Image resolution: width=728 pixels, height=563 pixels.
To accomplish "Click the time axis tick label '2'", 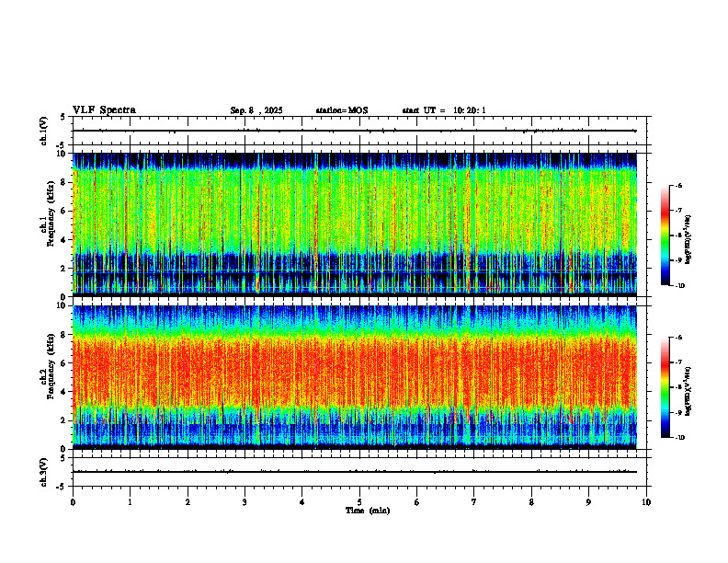I will point(188,502).
